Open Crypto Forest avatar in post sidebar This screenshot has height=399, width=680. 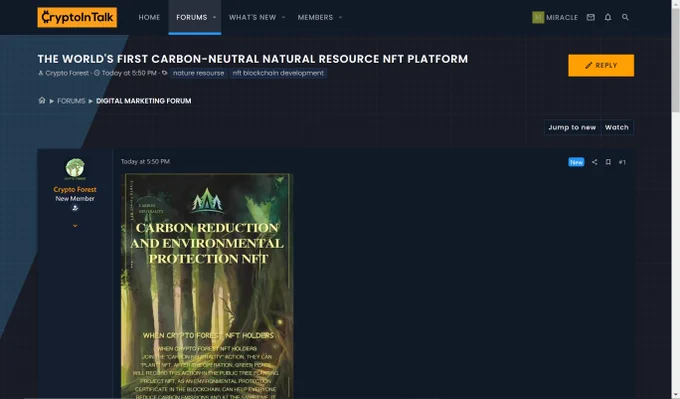pos(75,169)
